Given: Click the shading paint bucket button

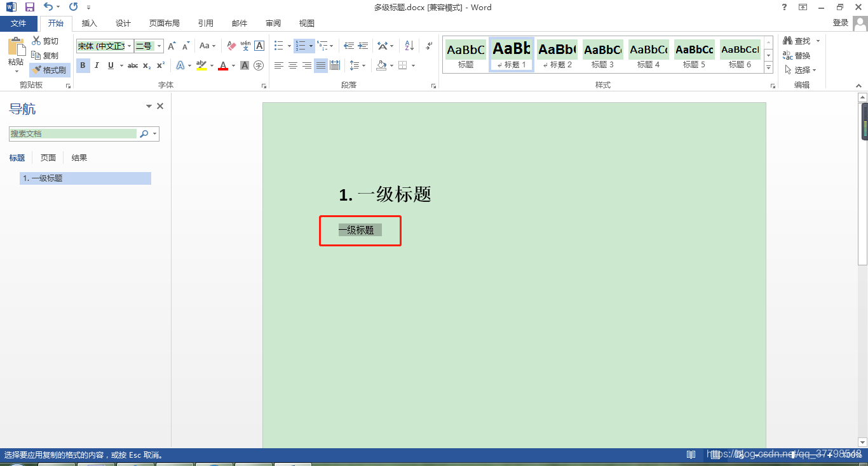Looking at the screenshot, I should click(x=381, y=65).
